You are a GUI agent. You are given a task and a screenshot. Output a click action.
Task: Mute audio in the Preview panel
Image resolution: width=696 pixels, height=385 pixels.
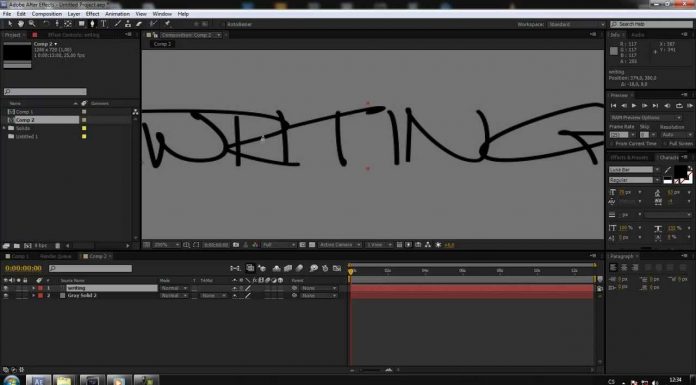point(668,106)
